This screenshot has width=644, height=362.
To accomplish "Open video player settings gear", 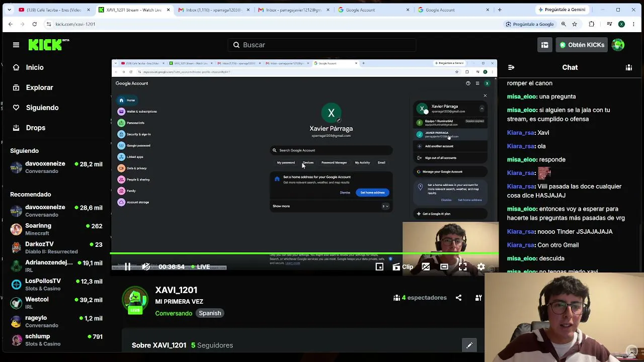I will [x=481, y=267].
